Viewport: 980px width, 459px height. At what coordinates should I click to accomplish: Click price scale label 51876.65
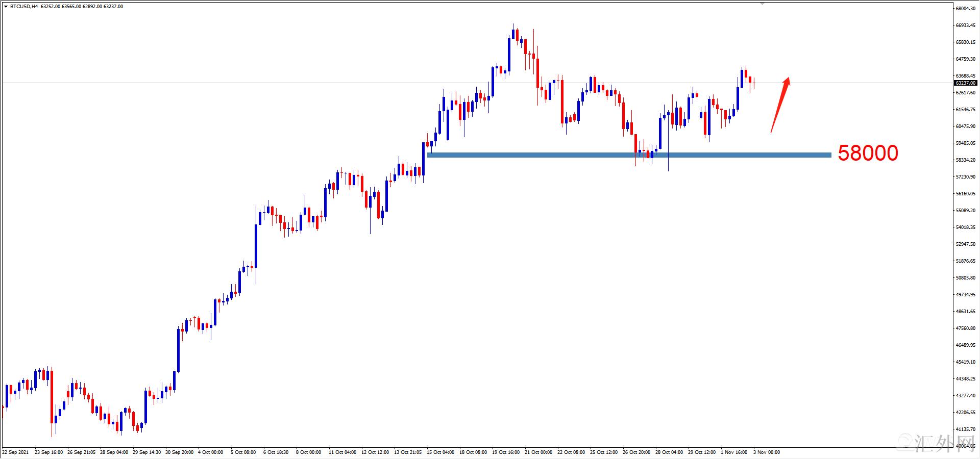[966, 261]
